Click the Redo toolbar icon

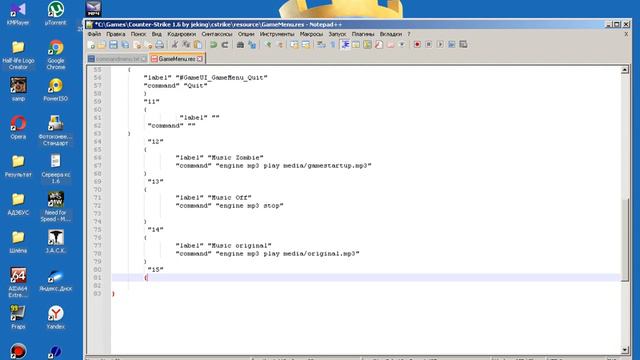click(x=225, y=45)
